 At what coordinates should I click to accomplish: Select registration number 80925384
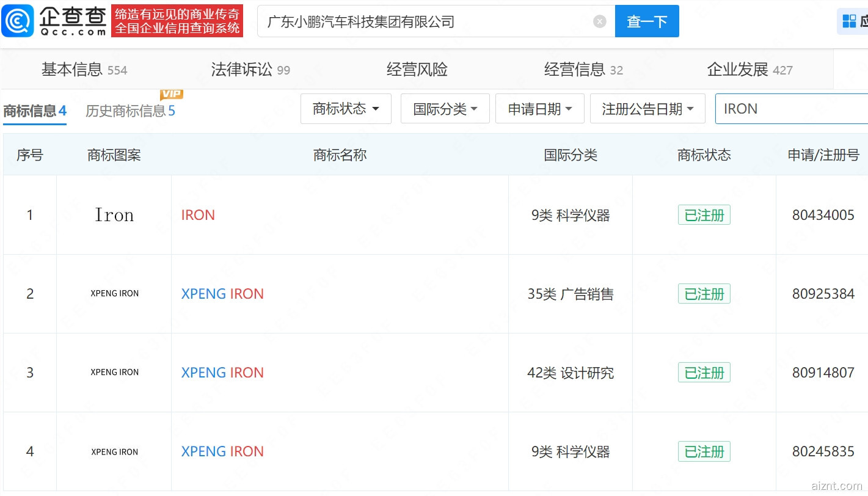pos(823,294)
